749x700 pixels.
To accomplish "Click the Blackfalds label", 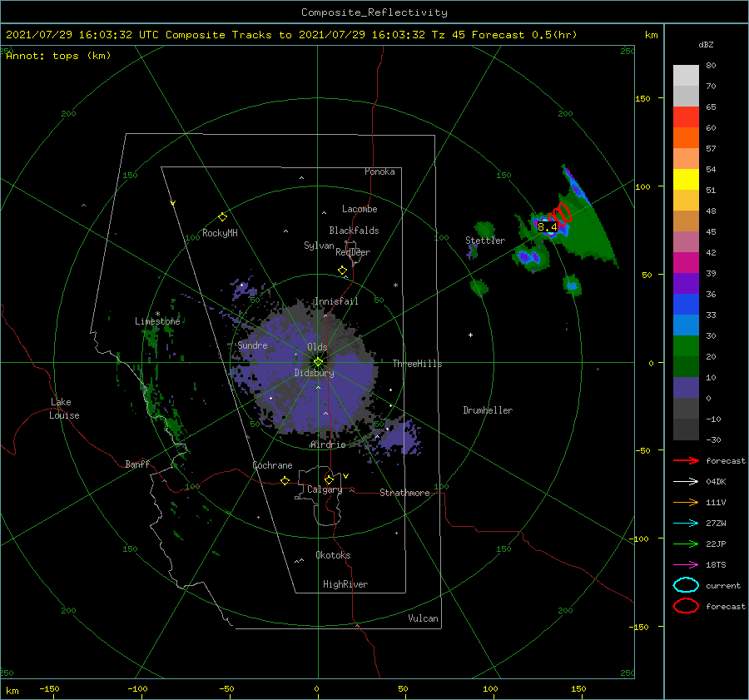I will tap(354, 231).
